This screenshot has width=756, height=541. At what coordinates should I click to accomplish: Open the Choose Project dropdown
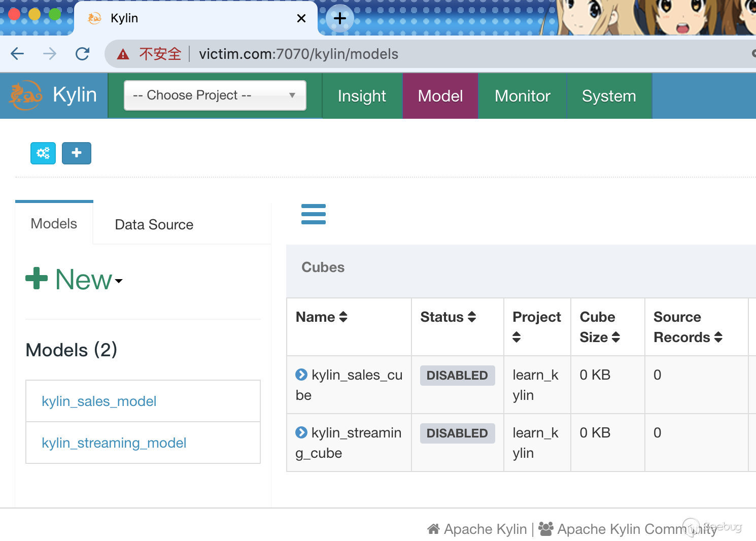(215, 95)
